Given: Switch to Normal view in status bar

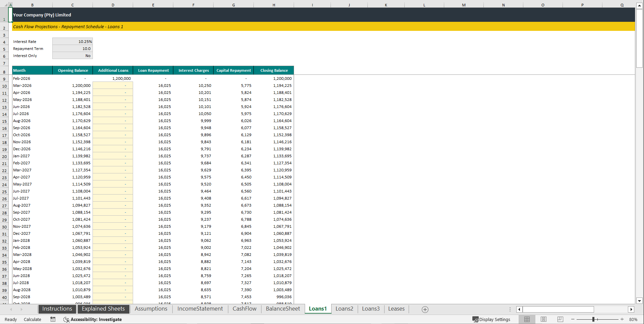Looking at the screenshot, I should tap(527, 319).
